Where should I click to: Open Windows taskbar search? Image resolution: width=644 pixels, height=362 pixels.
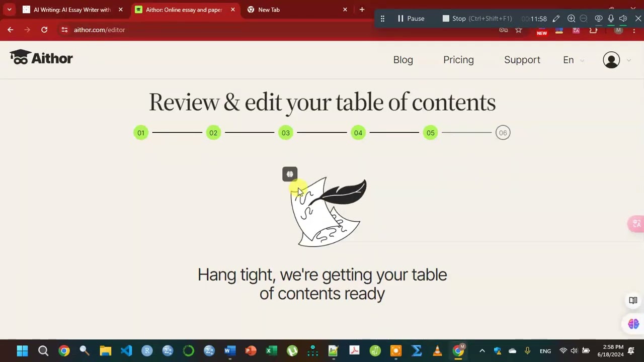click(x=43, y=351)
